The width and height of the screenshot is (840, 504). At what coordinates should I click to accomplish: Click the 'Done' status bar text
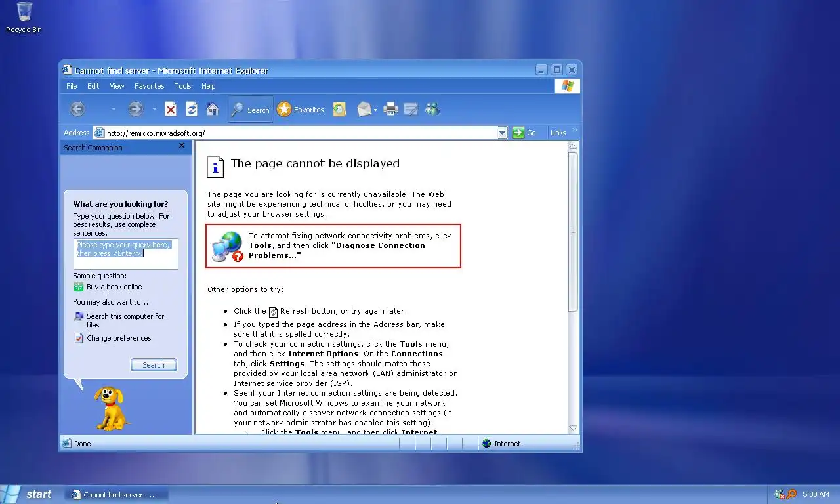[x=83, y=444]
